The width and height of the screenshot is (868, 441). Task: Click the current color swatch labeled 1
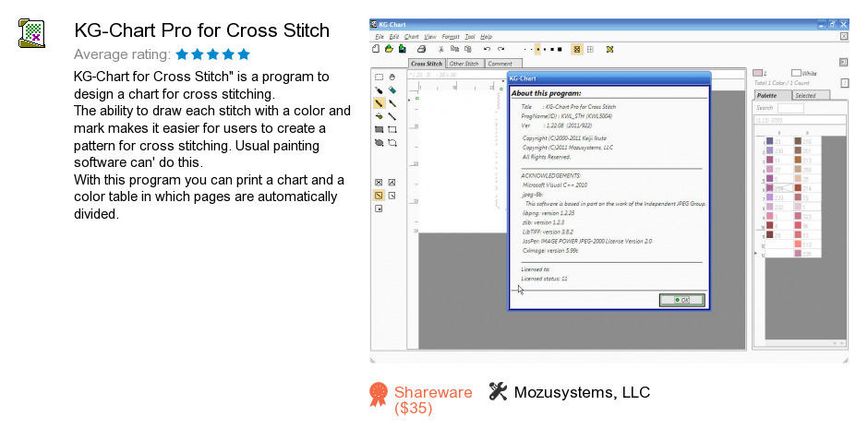tap(757, 73)
